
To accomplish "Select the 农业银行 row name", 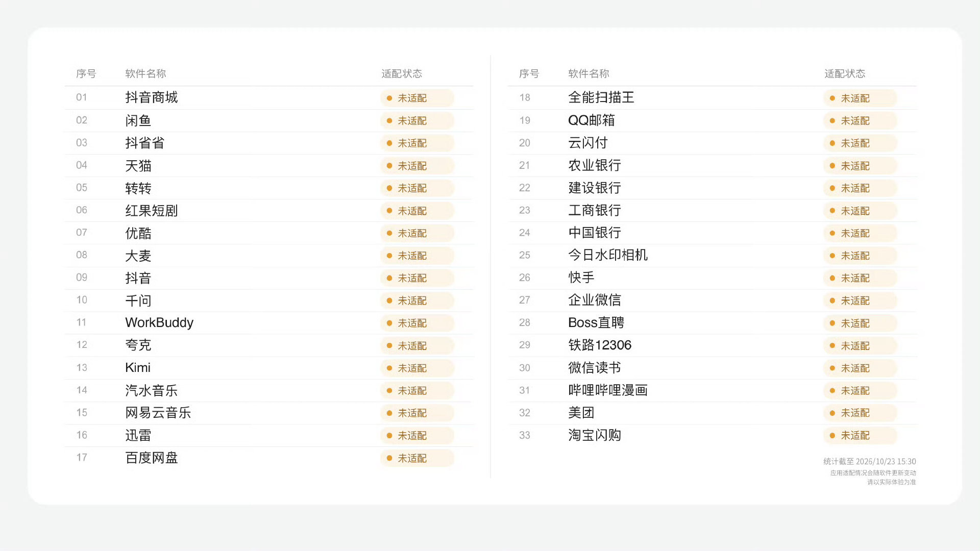I will point(595,165).
